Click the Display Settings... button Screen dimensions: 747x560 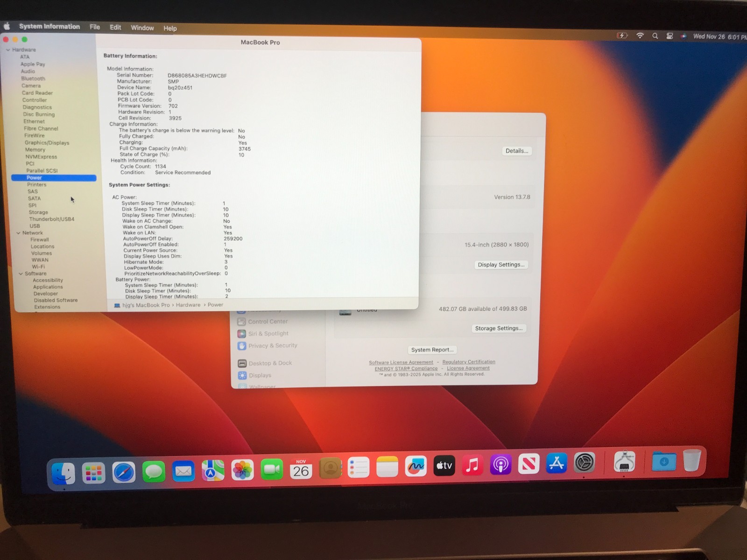tap(501, 265)
